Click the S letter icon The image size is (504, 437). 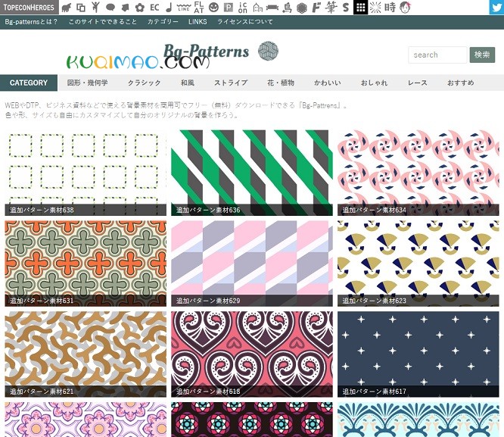(346, 7)
